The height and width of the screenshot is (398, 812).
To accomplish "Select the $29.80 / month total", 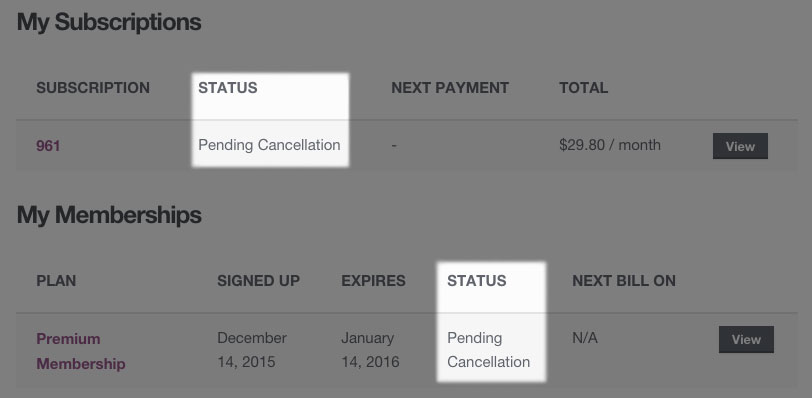I will point(610,145).
